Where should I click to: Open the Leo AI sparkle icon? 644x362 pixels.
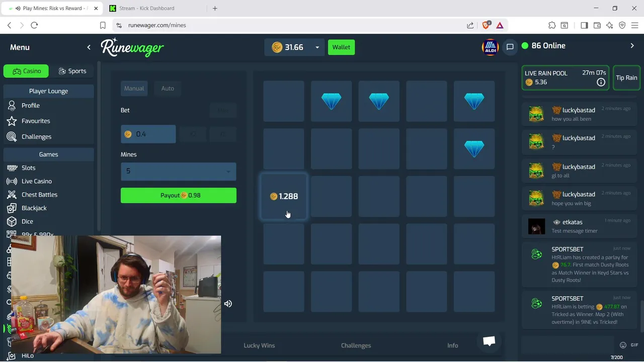tap(610, 25)
